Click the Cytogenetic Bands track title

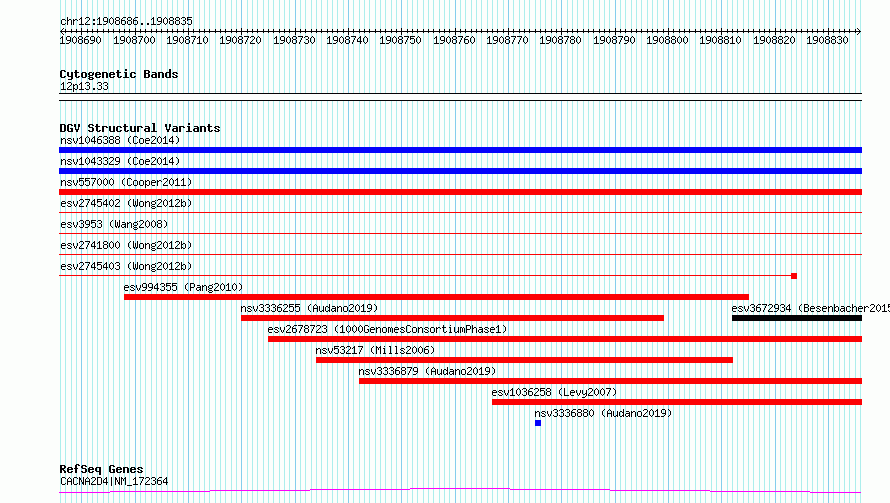tap(119, 74)
